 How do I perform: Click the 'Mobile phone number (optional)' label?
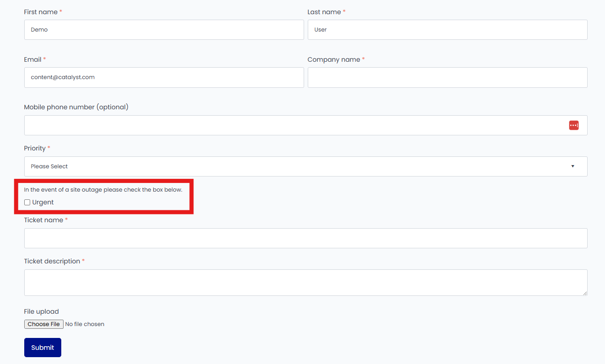pos(76,107)
